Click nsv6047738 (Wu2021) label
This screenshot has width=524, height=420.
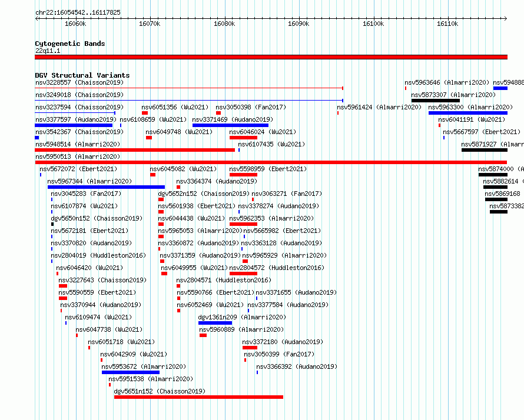click(110, 329)
